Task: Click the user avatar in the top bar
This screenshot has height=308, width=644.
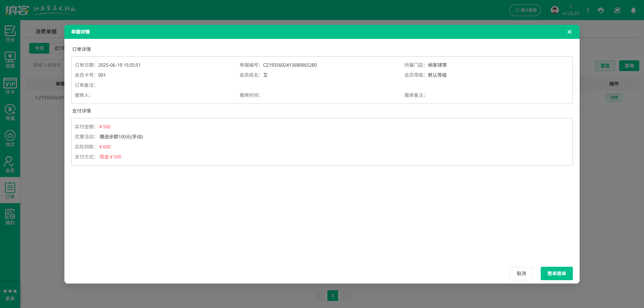Action: pos(555,9)
